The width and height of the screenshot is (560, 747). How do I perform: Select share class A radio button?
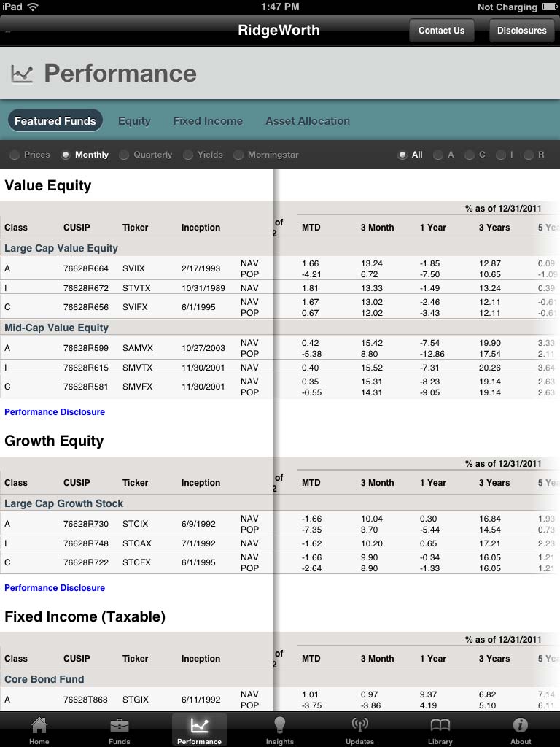click(437, 155)
